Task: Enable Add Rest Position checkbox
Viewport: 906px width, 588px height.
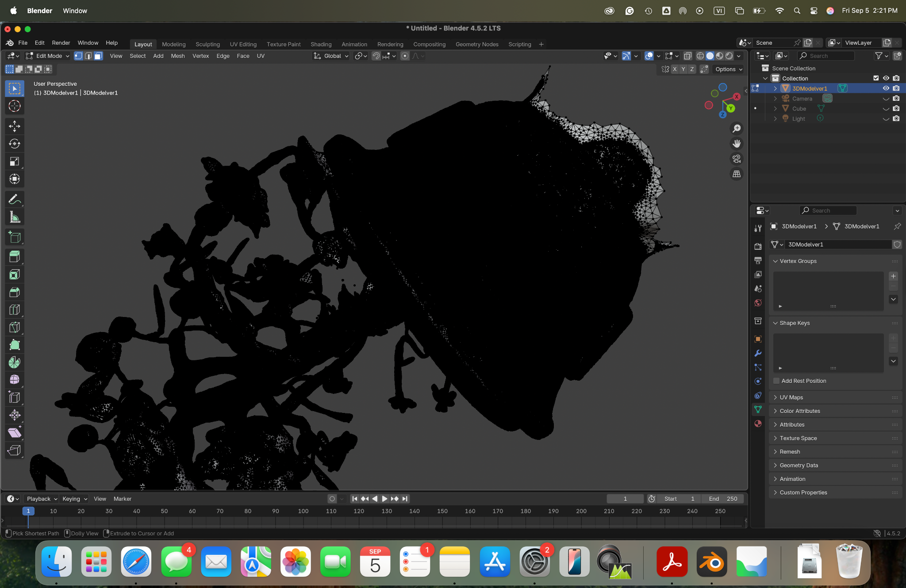Action: coord(776,381)
